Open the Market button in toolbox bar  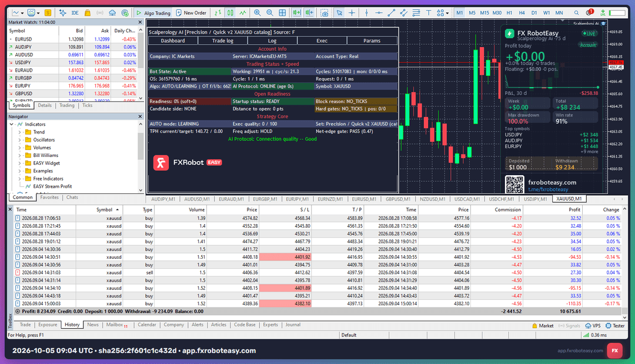[x=543, y=326]
